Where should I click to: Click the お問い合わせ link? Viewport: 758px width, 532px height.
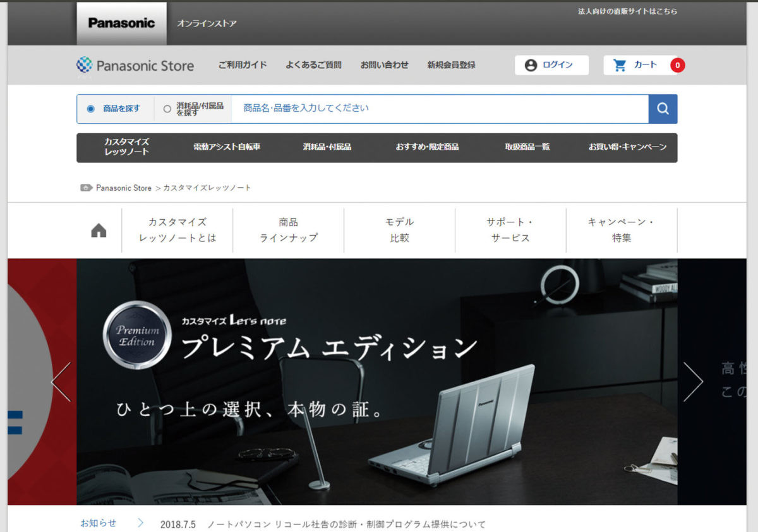[x=385, y=65]
